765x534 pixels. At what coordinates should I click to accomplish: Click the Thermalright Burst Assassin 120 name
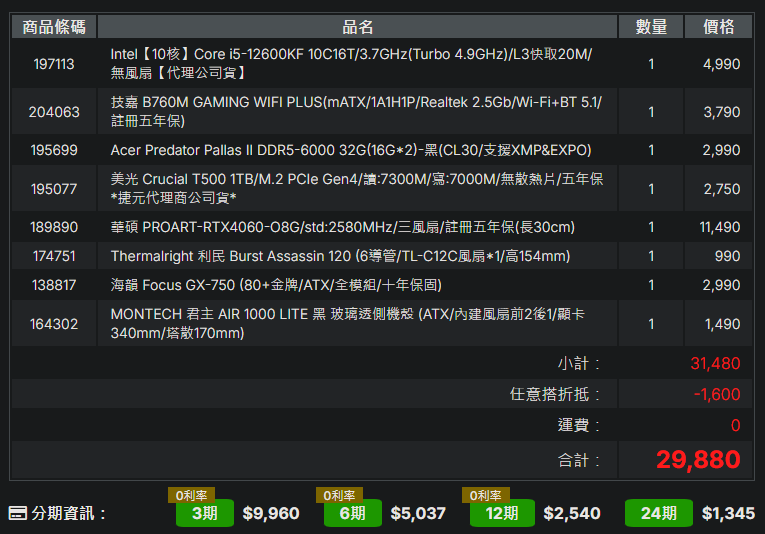pos(340,256)
